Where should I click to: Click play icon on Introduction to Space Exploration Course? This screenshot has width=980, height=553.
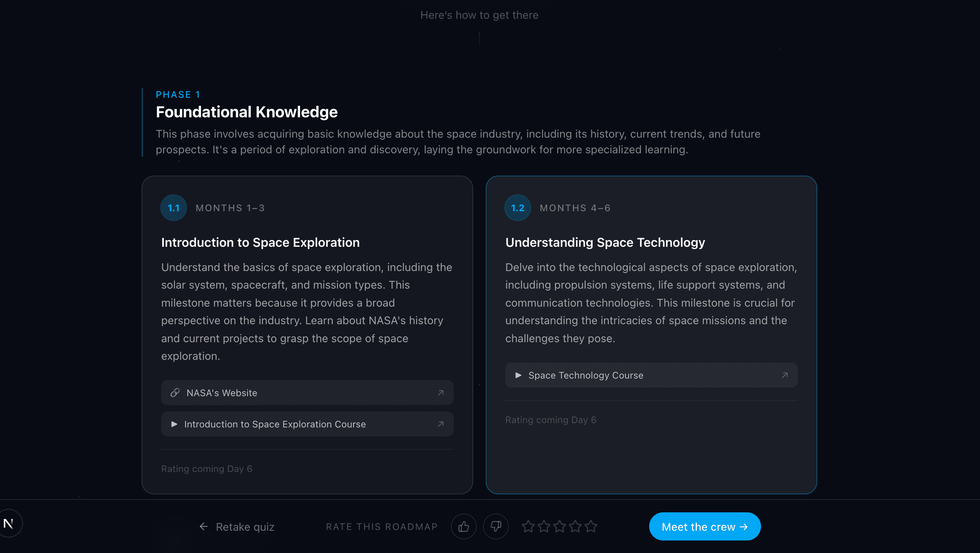click(174, 424)
